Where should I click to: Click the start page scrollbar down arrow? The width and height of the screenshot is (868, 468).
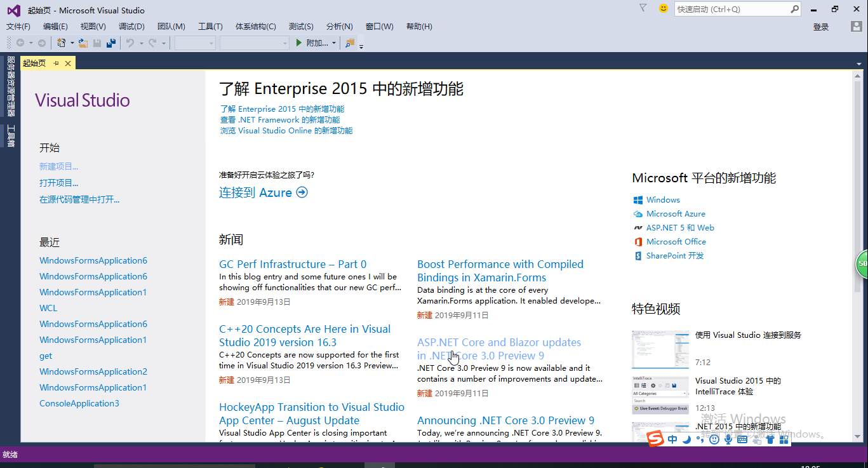point(858,436)
